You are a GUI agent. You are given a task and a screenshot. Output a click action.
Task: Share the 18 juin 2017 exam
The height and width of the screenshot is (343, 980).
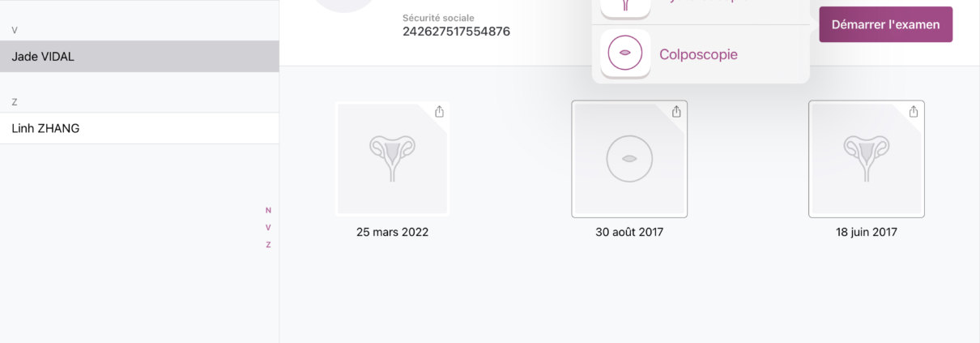(x=914, y=112)
